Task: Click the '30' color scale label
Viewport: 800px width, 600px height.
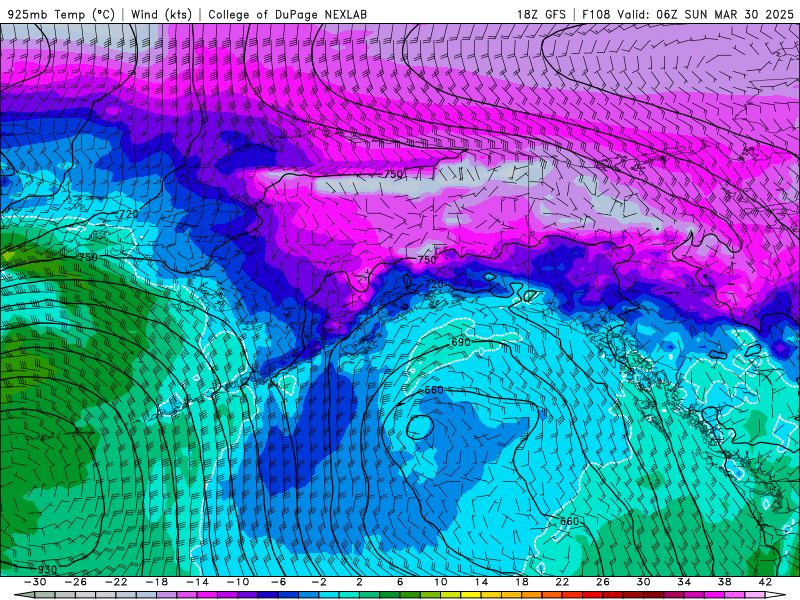Action: (643, 582)
